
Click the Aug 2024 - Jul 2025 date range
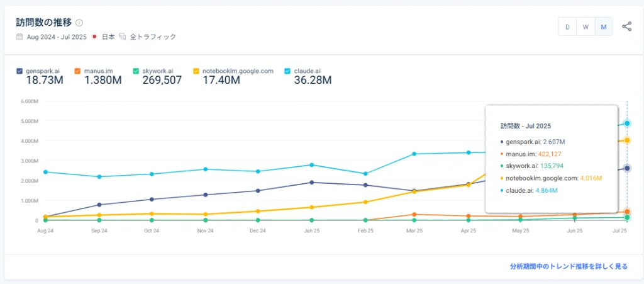(x=57, y=37)
